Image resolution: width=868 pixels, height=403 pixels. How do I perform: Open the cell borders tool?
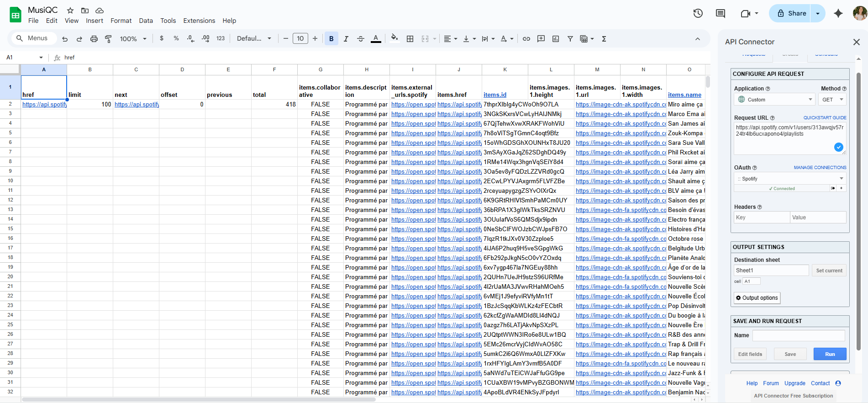(x=410, y=39)
